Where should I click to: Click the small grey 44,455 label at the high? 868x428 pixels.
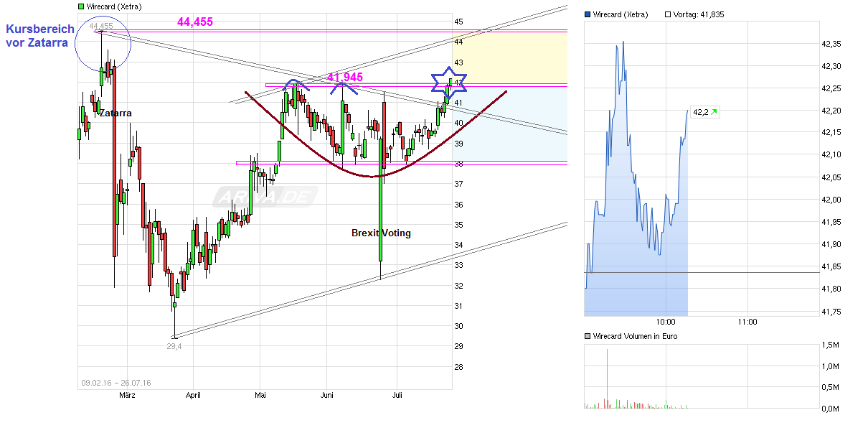coord(101,27)
